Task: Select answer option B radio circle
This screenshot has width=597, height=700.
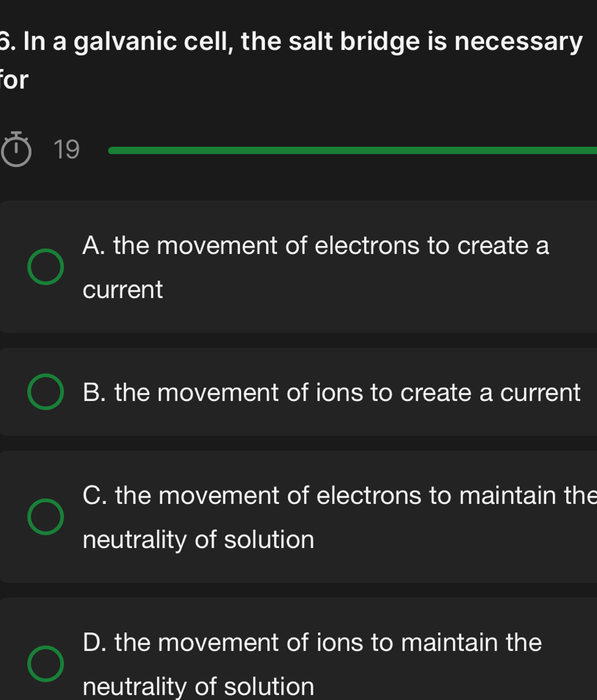Action: click(x=44, y=392)
